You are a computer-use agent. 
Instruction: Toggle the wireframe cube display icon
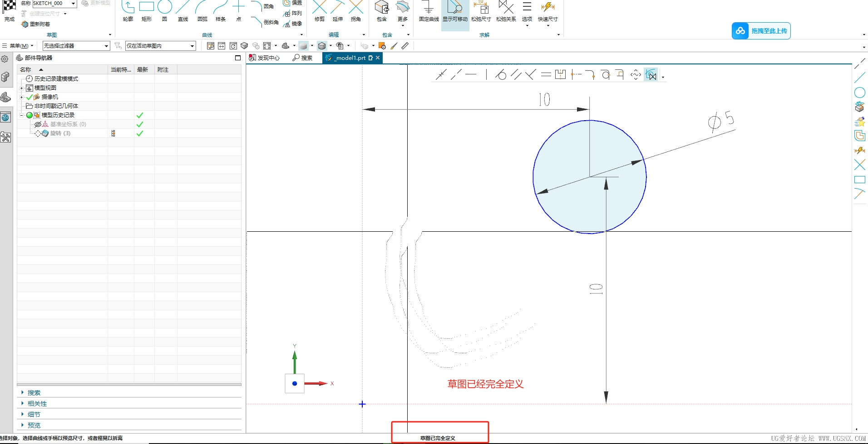click(x=322, y=46)
